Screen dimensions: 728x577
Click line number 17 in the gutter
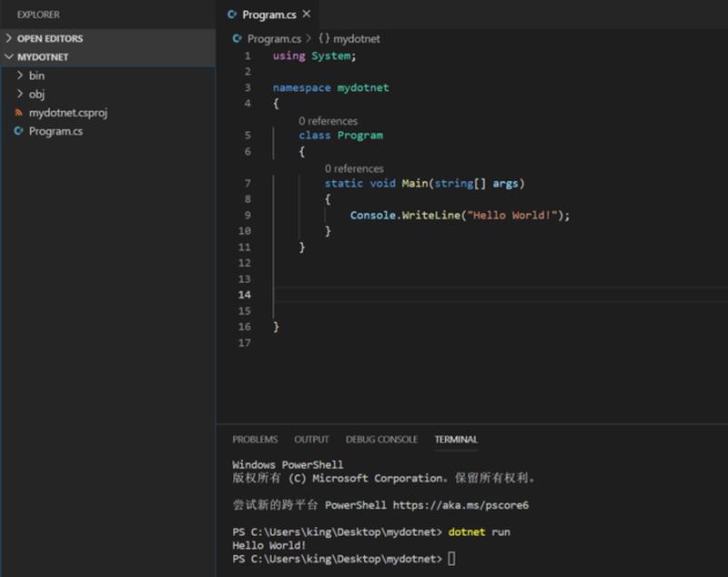click(245, 343)
